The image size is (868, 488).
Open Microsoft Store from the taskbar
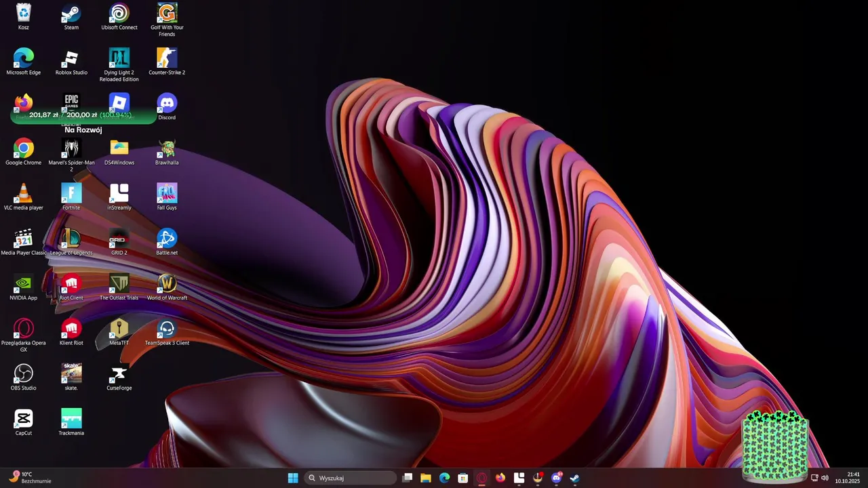463,478
